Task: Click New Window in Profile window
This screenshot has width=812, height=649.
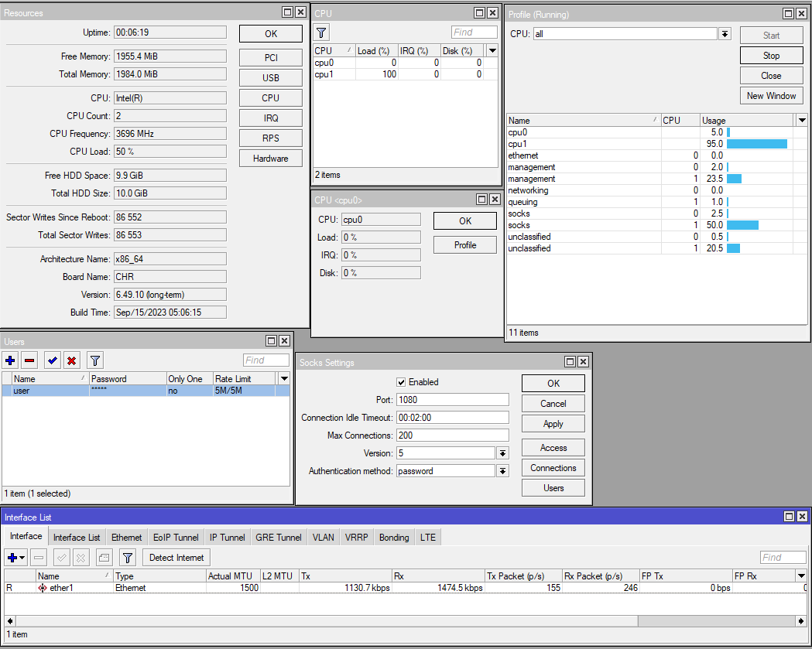Action: 771,96
